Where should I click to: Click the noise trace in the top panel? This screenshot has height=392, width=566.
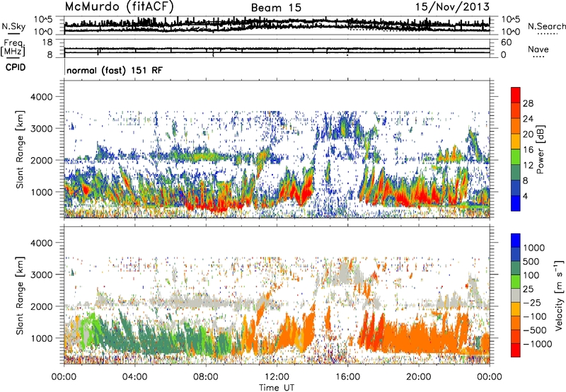277,25
